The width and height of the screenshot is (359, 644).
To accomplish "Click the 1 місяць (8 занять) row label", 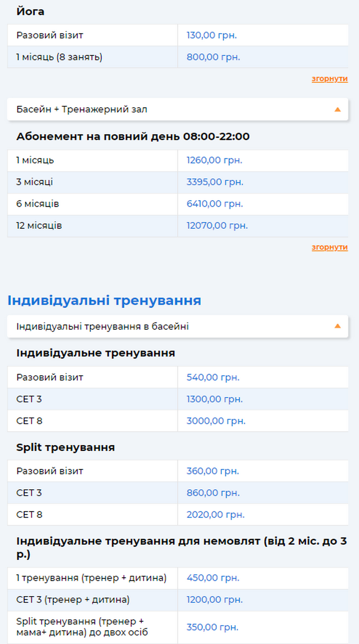I will pos(59,57).
